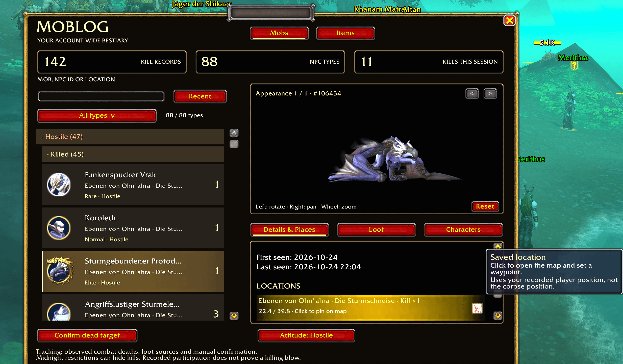Open the Details & Places tab
623x364 pixels.
click(289, 230)
